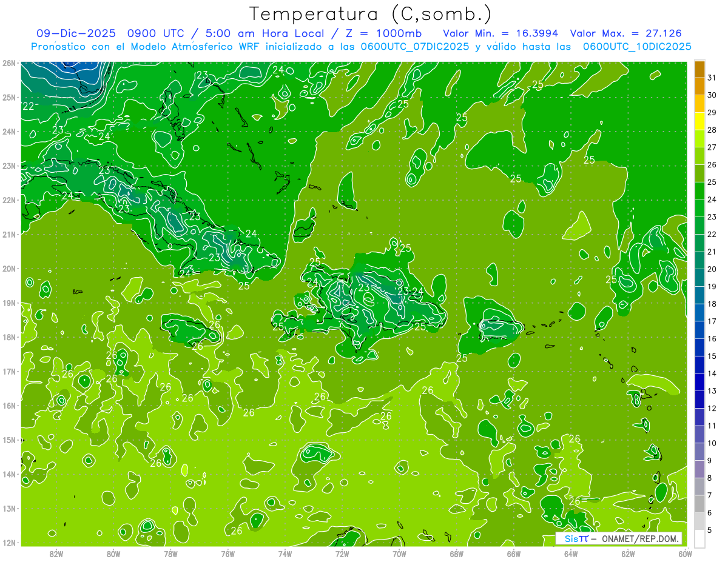Click the '31' value on color scale
Viewport: 728px width, 562px height.
pyautogui.click(x=712, y=78)
